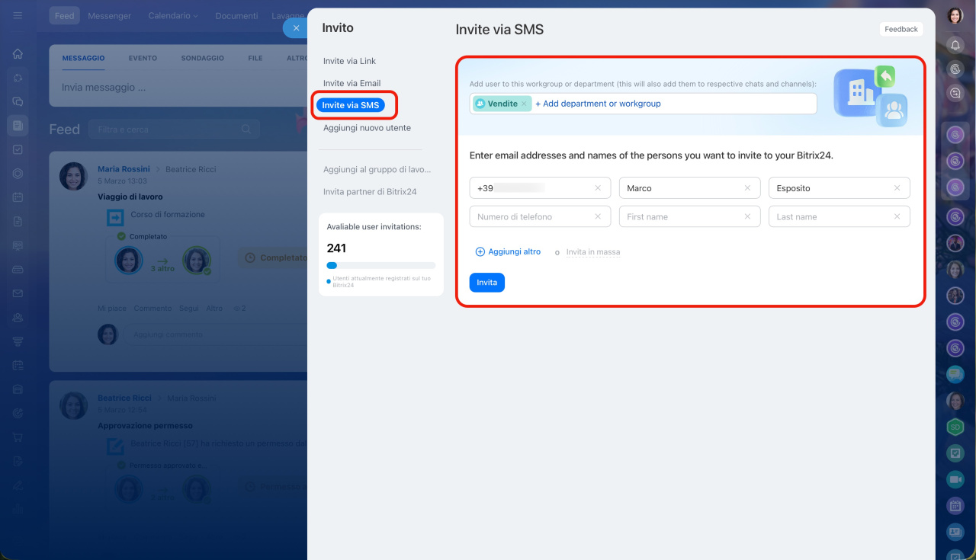
Task: Remove the Vendite department tag
Action: tap(524, 104)
